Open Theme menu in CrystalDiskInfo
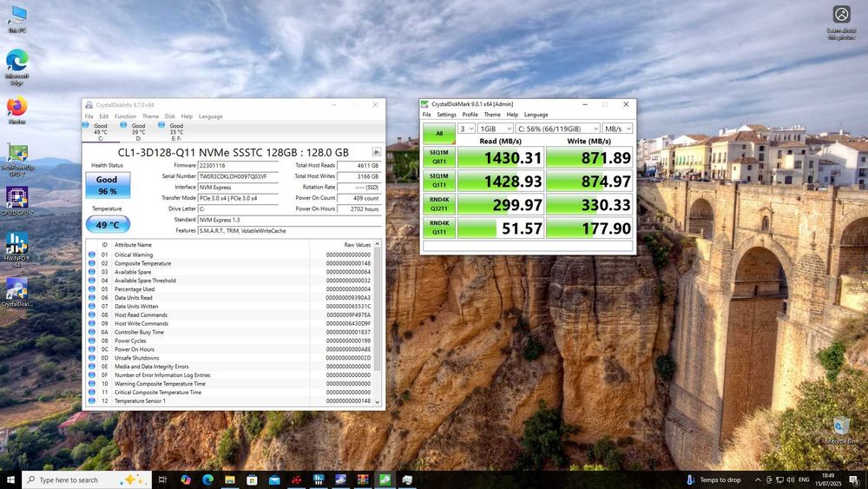 150,116
